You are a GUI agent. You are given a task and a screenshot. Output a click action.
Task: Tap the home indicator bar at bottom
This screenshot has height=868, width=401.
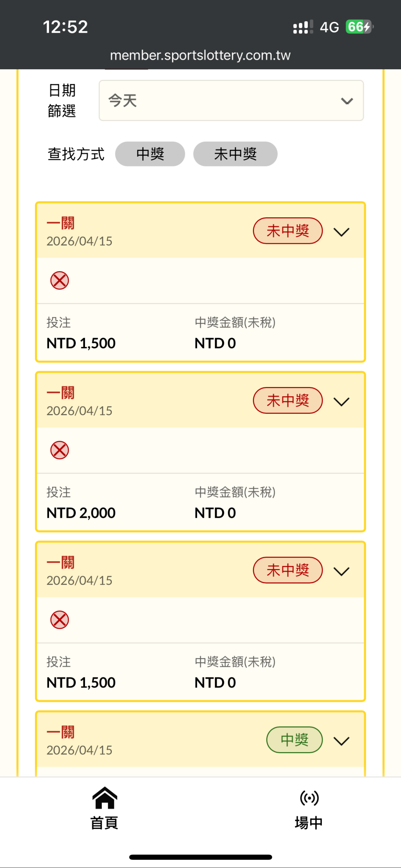tap(200, 857)
